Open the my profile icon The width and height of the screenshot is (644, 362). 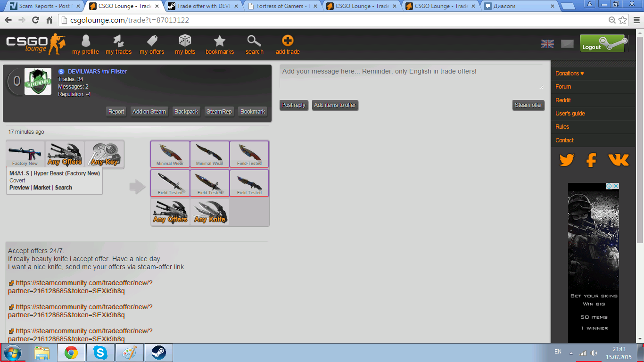[85, 41]
